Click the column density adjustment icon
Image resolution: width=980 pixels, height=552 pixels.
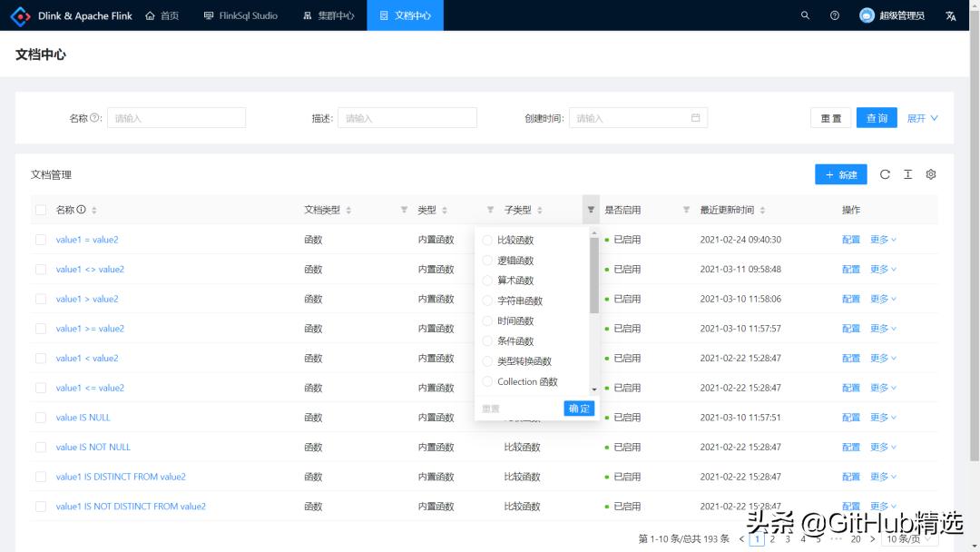[x=907, y=173]
